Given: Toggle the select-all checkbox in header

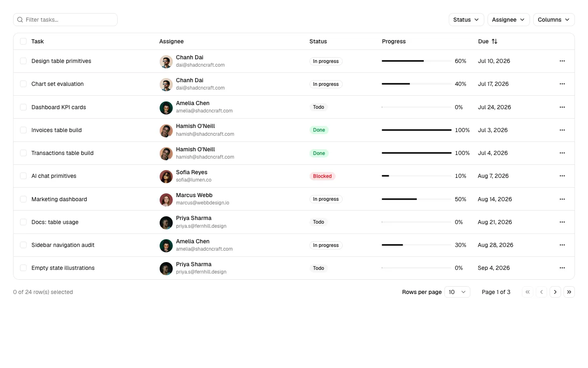Looking at the screenshot, I should (23, 41).
